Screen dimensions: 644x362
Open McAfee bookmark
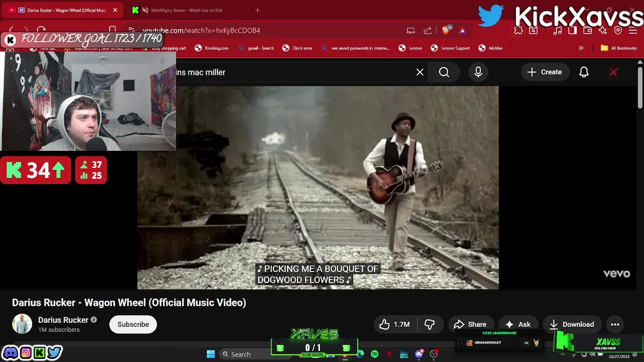coord(491,48)
